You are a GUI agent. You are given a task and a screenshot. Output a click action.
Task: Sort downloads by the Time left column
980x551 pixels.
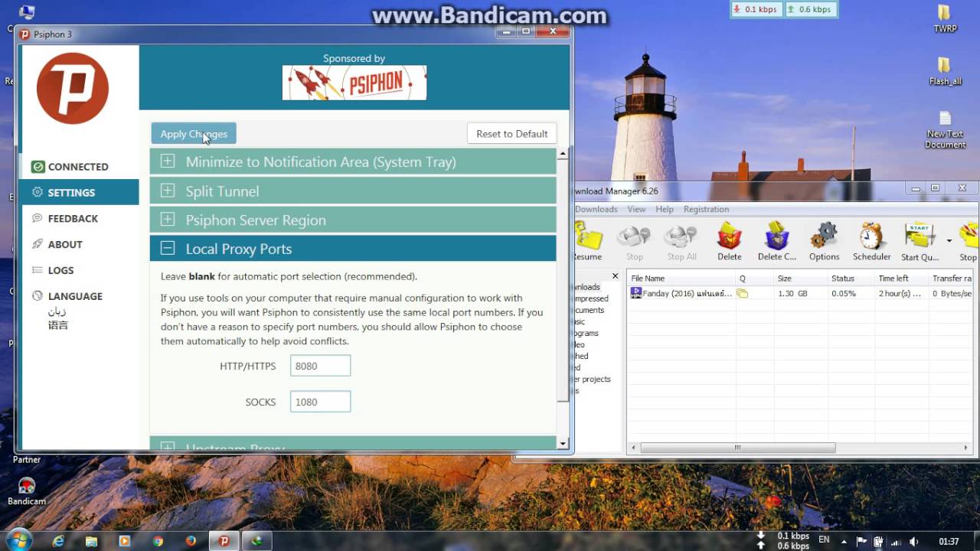tap(901, 279)
